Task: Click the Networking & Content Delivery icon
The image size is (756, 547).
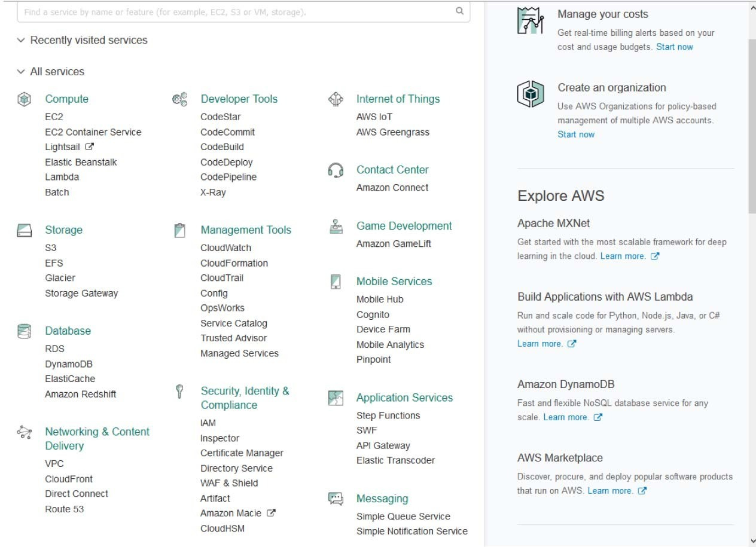Action: pyautogui.click(x=24, y=432)
